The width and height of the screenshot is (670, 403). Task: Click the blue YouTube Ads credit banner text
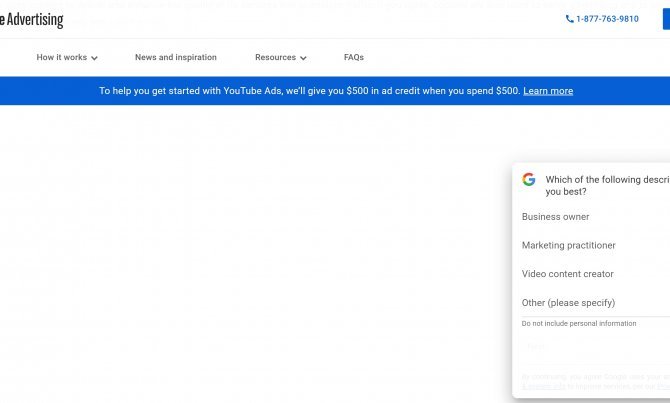(309, 91)
